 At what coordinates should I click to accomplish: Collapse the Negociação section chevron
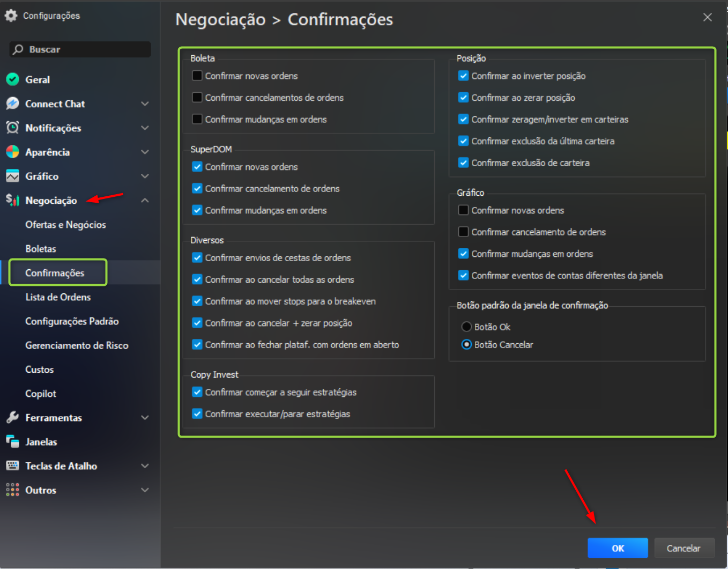[x=145, y=200]
